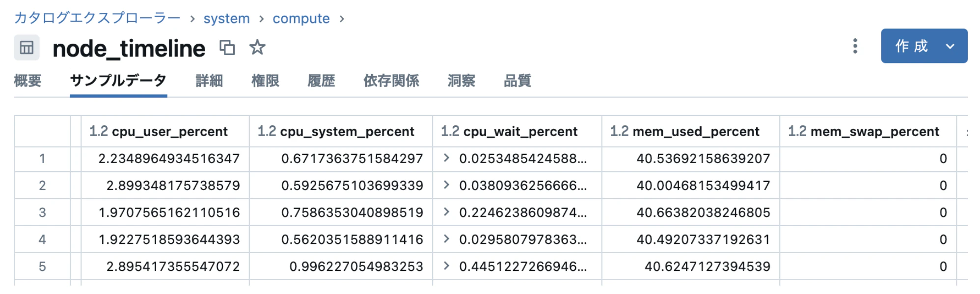Go back to カタログエクスプローラー
This screenshot has height=294, width=980.
click(97, 18)
